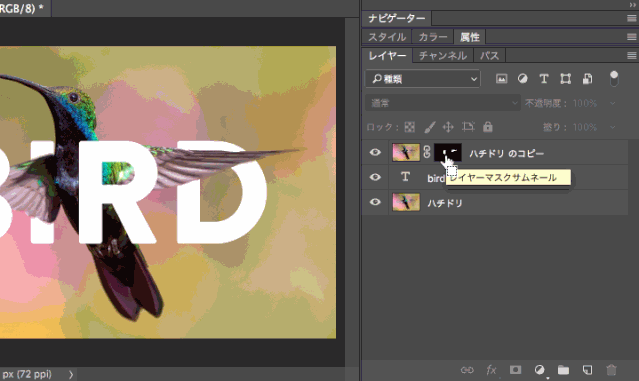Click the 不透明度 100% value field
This screenshot has width=639, height=381.
tap(584, 104)
